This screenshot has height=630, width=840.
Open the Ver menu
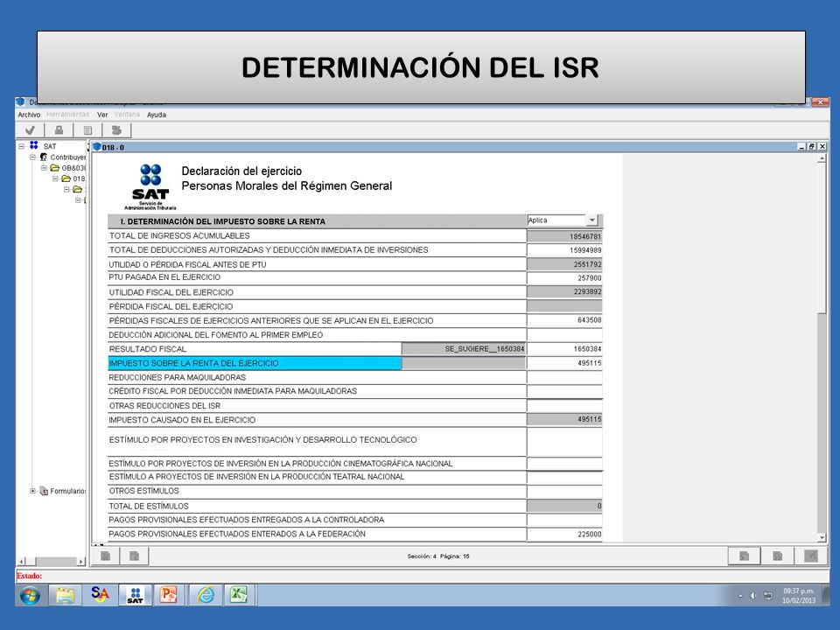click(x=102, y=115)
